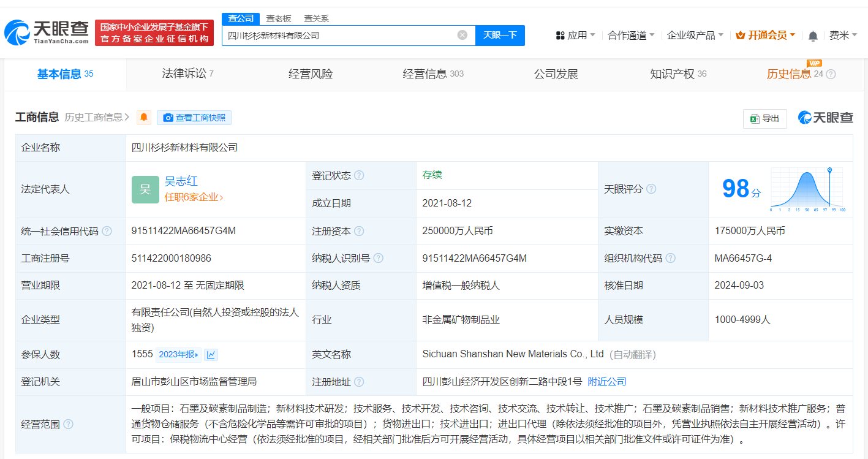Open the 合作通道 dropdown

(x=631, y=36)
